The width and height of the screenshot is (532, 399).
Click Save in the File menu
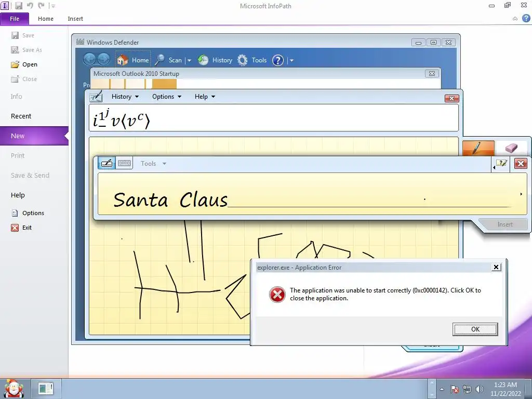pos(22,35)
